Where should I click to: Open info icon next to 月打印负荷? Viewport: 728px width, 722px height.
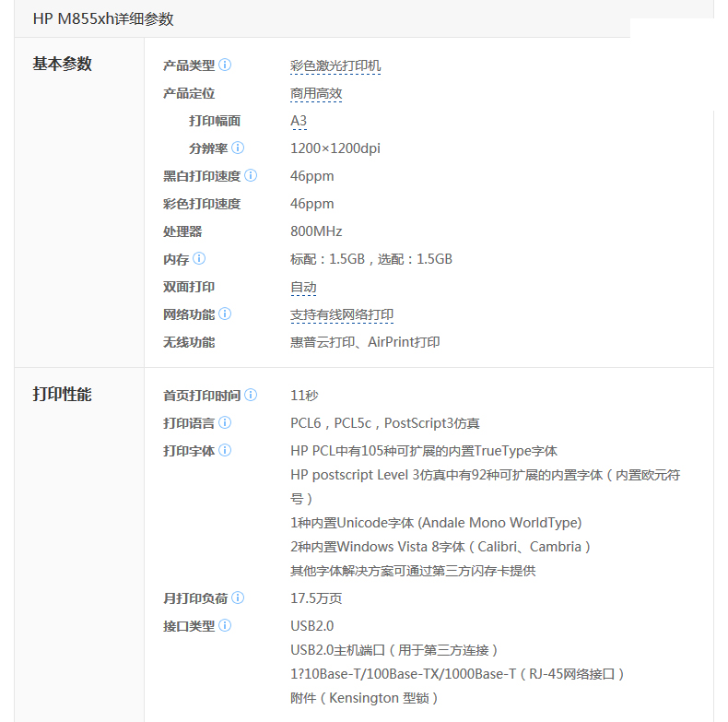pos(238,598)
